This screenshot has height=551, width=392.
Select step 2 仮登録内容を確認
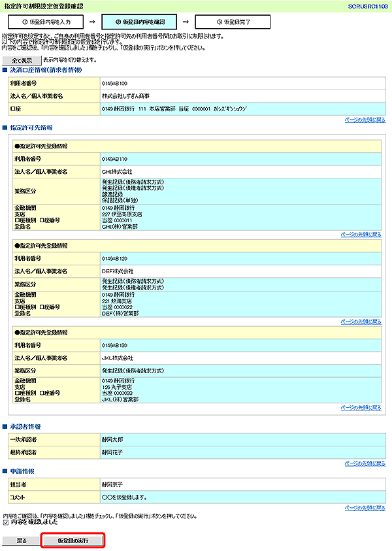coord(139,22)
